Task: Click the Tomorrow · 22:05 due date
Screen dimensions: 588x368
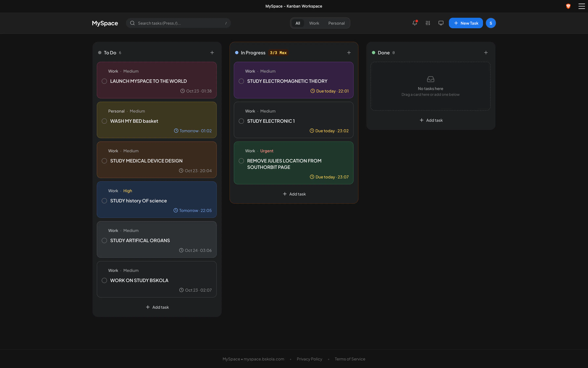Action: (x=192, y=210)
